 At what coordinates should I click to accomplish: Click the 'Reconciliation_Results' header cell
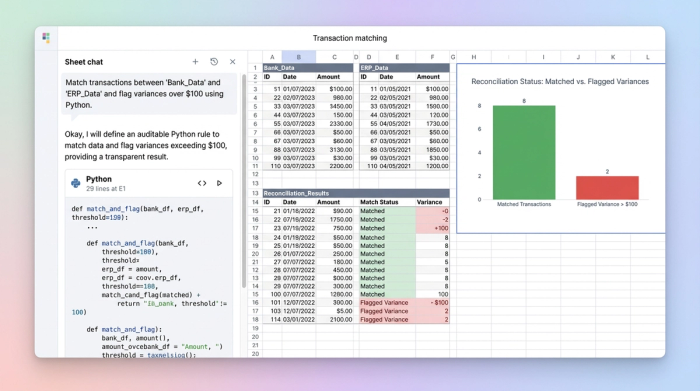356,193
